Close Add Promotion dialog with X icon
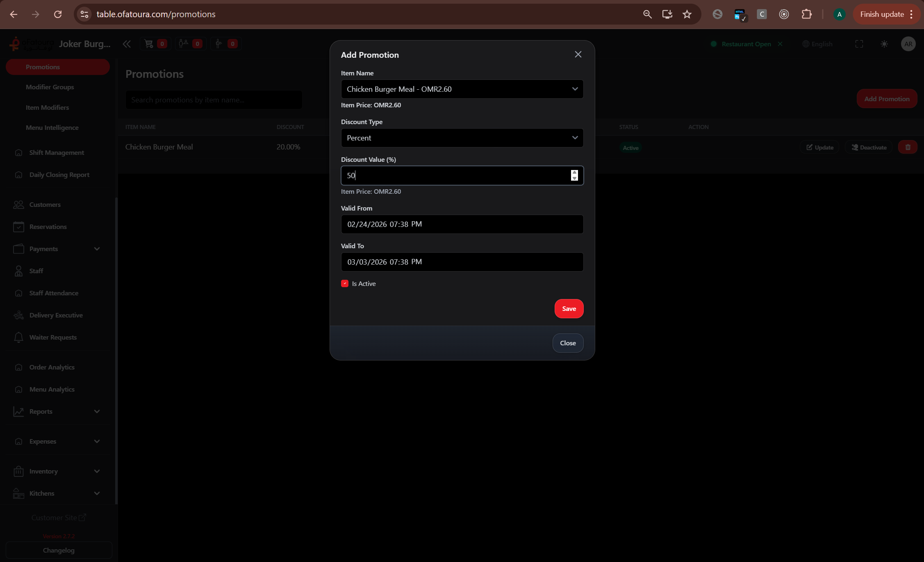The width and height of the screenshot is (924, 562). (578, 54)
